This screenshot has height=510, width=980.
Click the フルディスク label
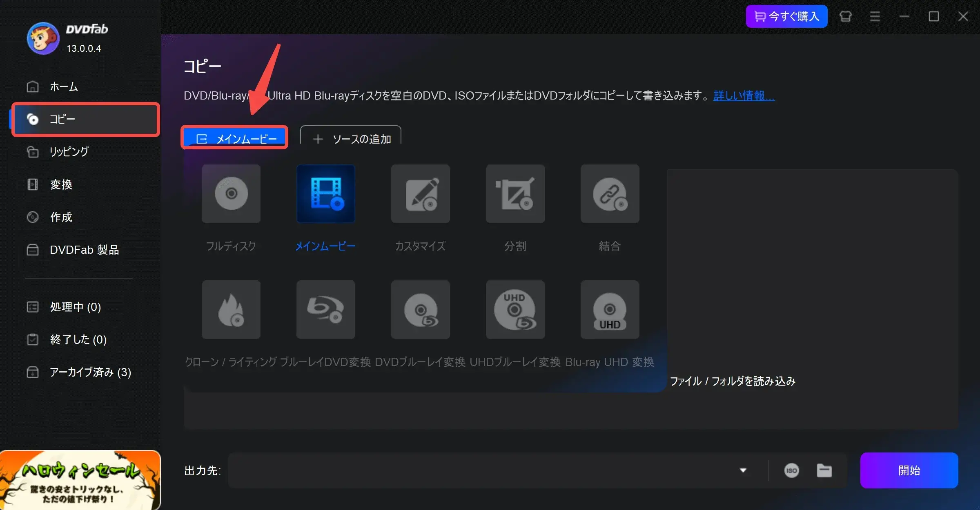click(x=231, y=246)
